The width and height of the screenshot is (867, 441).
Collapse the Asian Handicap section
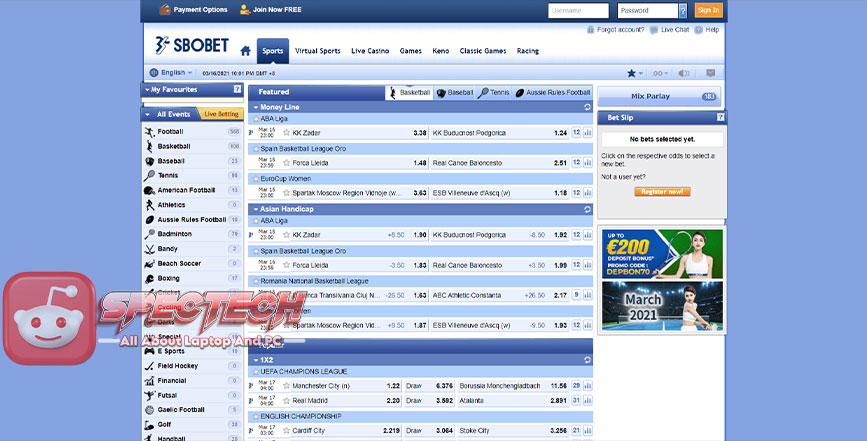pyautogui.click(x=256, y=209)
